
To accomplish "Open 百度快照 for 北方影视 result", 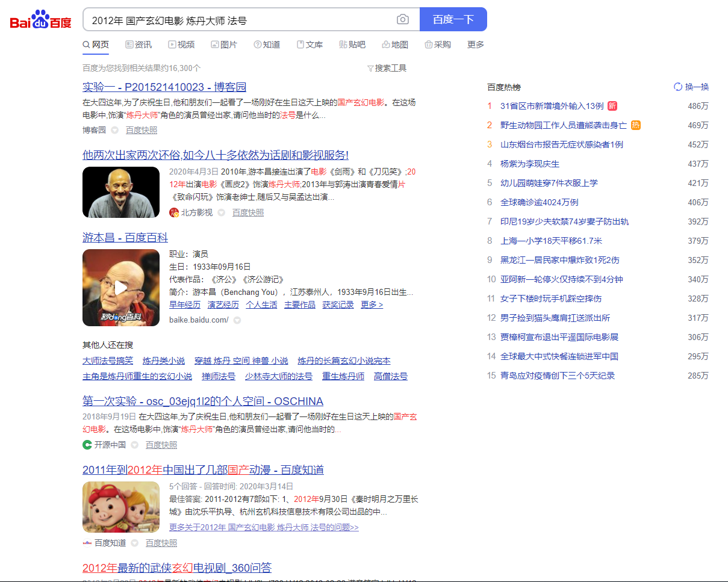I will 248,212.
